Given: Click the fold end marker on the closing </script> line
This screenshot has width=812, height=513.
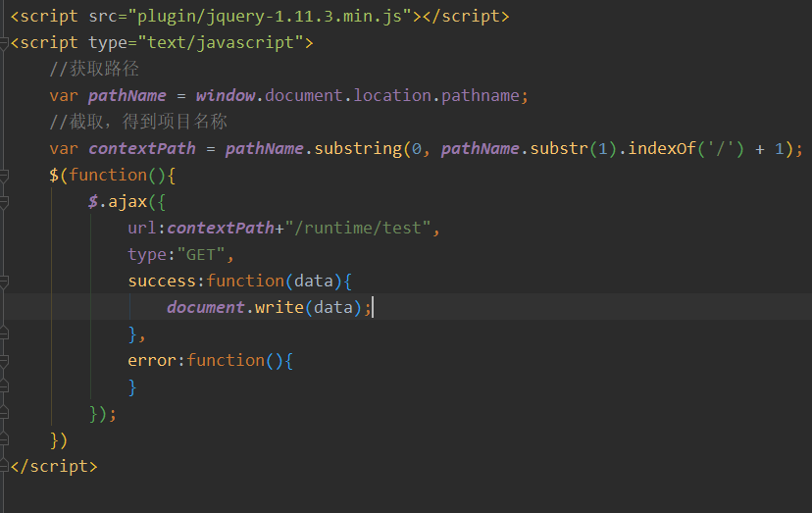Looking at the screenshot, I should tap(4, 466).
